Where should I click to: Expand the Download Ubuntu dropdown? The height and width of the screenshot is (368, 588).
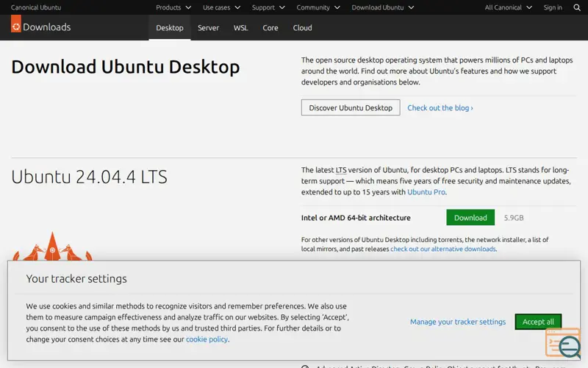click(x=383, y=7)
